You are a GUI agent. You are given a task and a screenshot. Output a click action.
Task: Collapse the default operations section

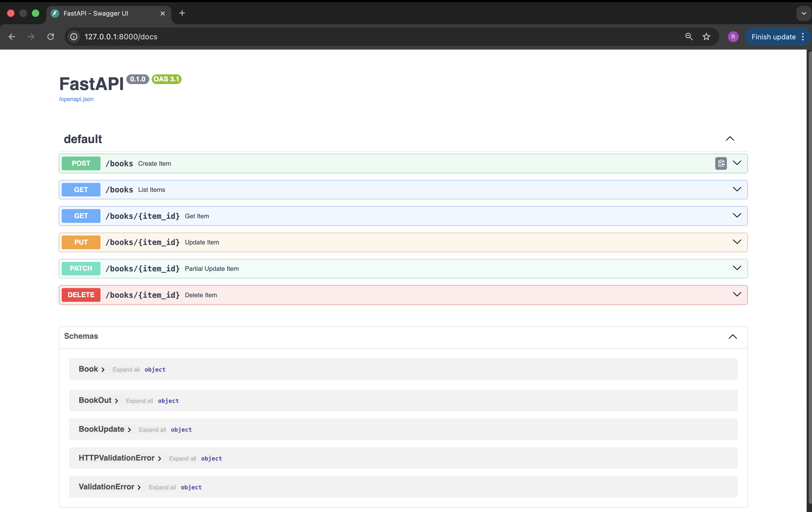click(730, 139)
